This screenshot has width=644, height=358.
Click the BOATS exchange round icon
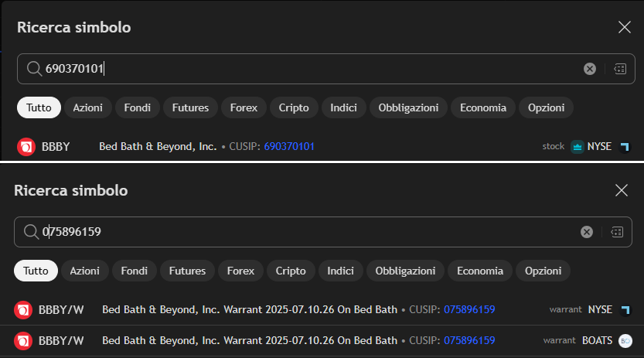pos(625,341)
